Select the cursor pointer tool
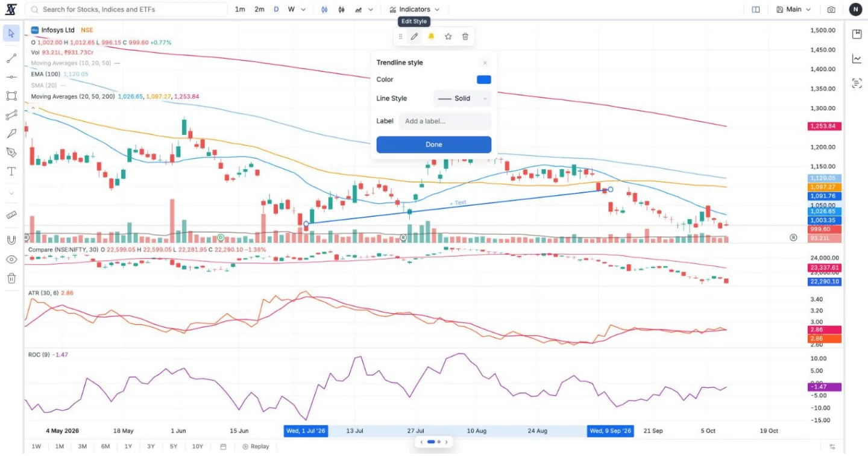Screen dimensions: 868x456 (11, 33)
